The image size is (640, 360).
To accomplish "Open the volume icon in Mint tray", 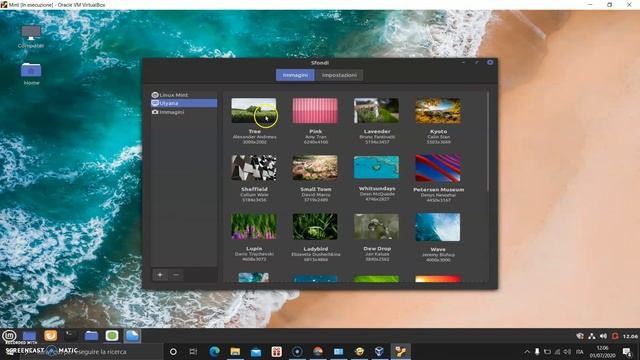I will tap(603, 336).
